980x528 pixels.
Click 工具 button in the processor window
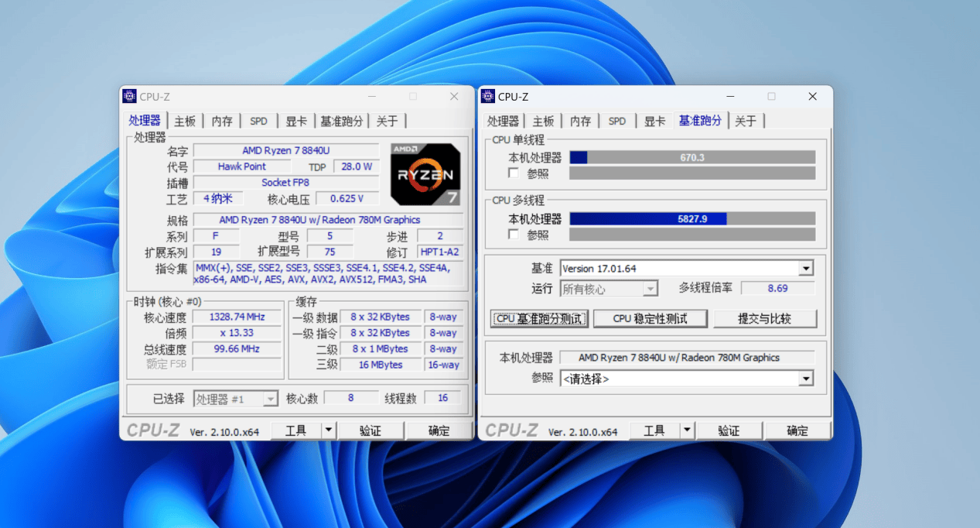pyautogui.click(x=296, y=430)
